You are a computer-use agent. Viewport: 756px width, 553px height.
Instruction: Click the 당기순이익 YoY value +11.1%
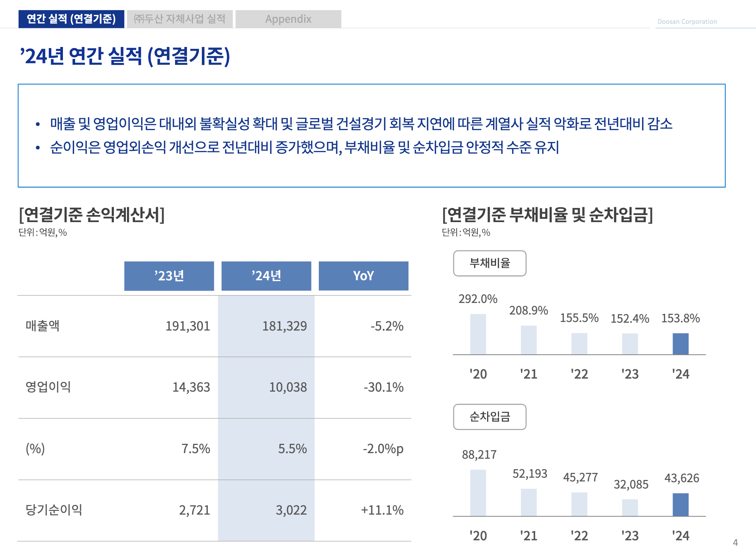(382, 510)
